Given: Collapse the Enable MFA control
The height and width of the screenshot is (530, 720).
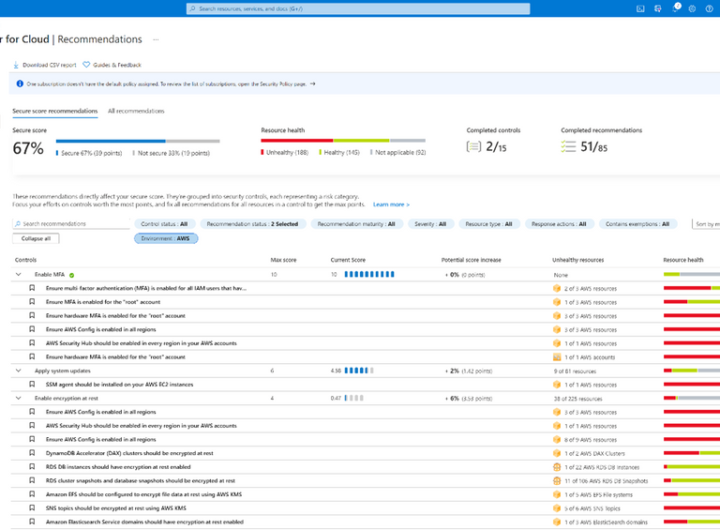Looking at the screenshot, I should point(18,275).
